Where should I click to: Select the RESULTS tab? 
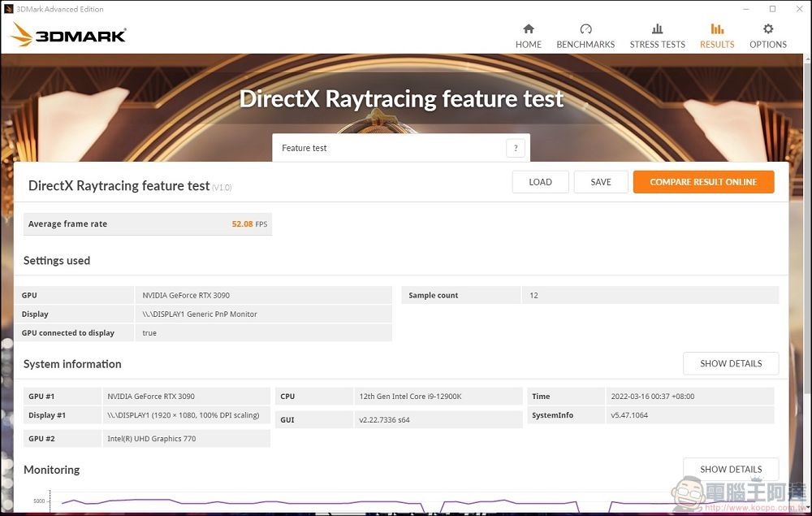pos(717,37)
